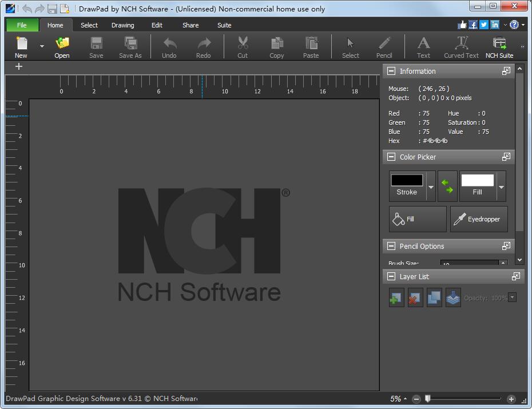Click the Save toolbar icon
Screen dimensions: 532x409
(x=96, y=43)
